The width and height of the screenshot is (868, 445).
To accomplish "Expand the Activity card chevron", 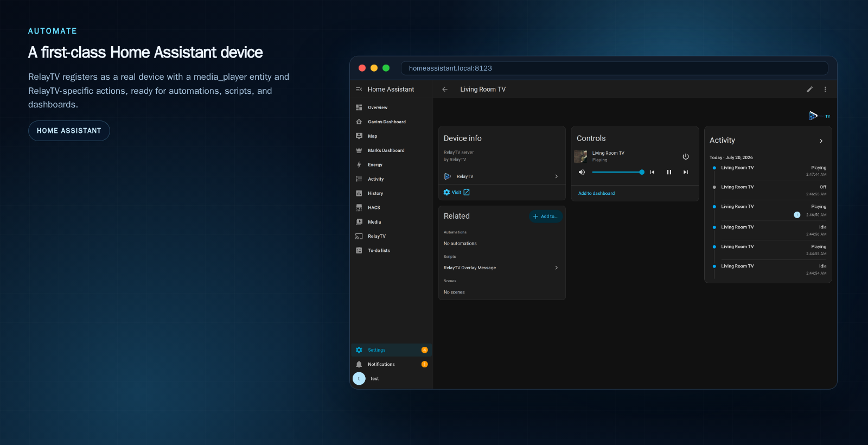I will 821,141.
